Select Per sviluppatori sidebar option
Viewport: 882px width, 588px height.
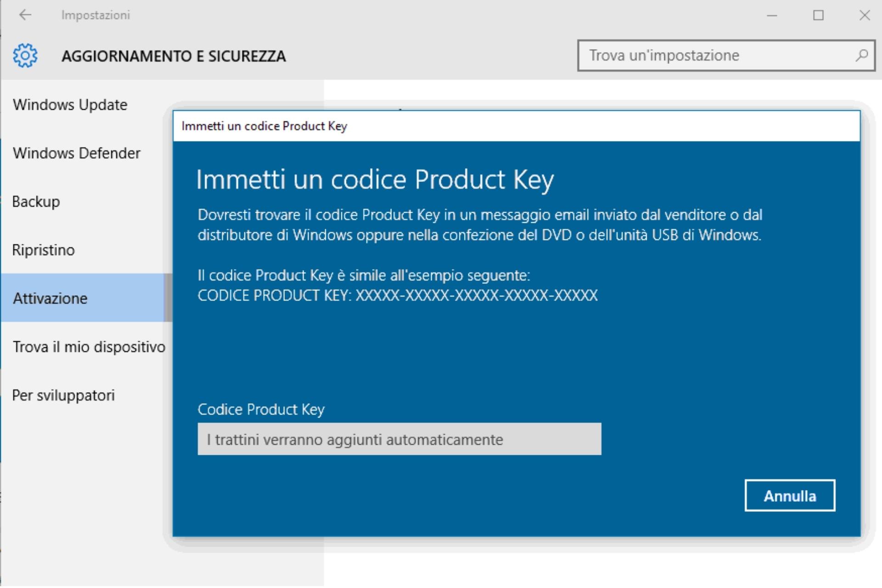click(64, 395)
